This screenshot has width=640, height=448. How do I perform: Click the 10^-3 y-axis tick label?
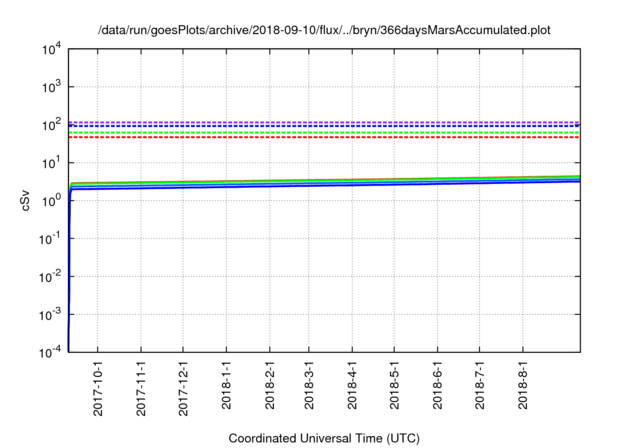50,314
